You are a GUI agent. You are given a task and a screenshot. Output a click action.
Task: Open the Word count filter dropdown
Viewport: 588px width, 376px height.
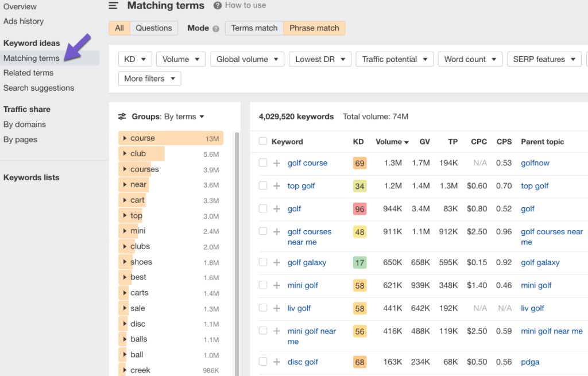coord(470,59)
